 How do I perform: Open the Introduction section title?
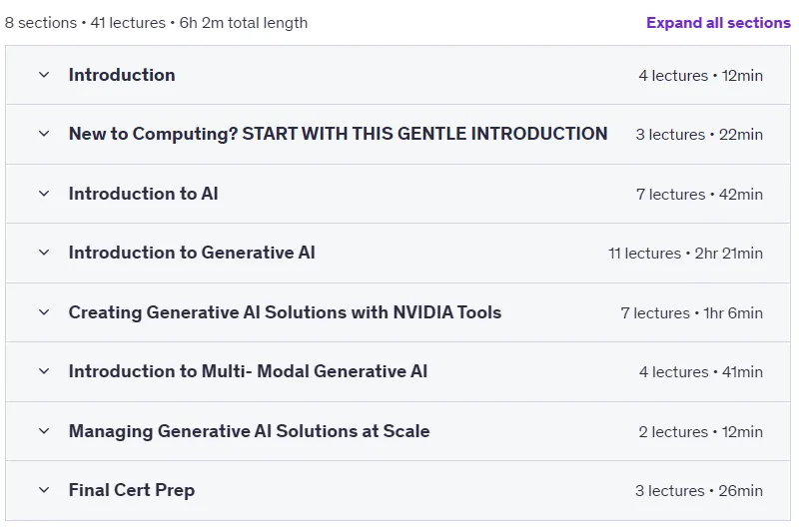(122, 75)
